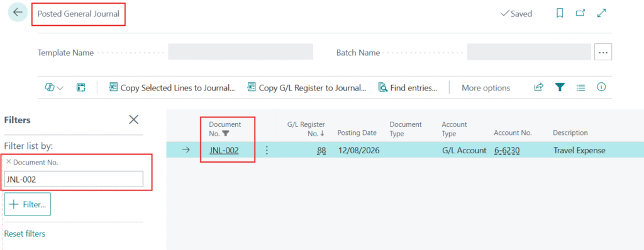The image size is (644, 250).
Task: Remove the Document No. filter
Action: [x=9, y=161]
